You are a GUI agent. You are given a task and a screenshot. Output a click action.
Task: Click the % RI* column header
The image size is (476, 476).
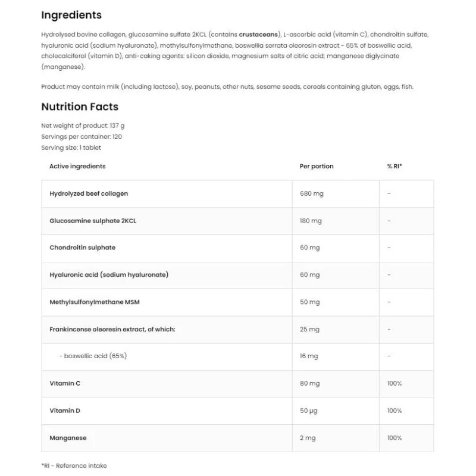[394, 167]
